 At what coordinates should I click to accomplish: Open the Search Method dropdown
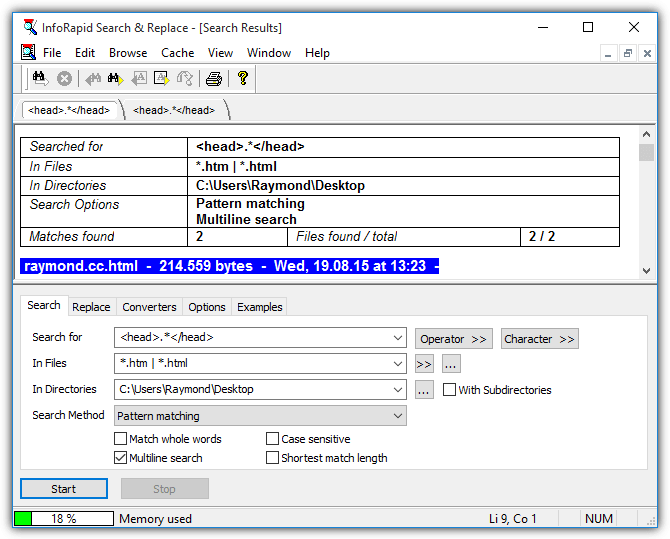[x=260, y=416]
